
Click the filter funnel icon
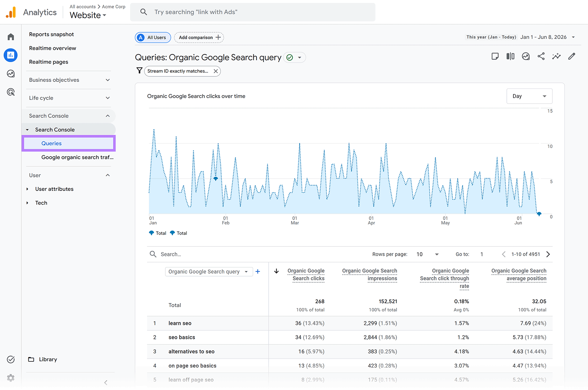click(x=139, y=71)
